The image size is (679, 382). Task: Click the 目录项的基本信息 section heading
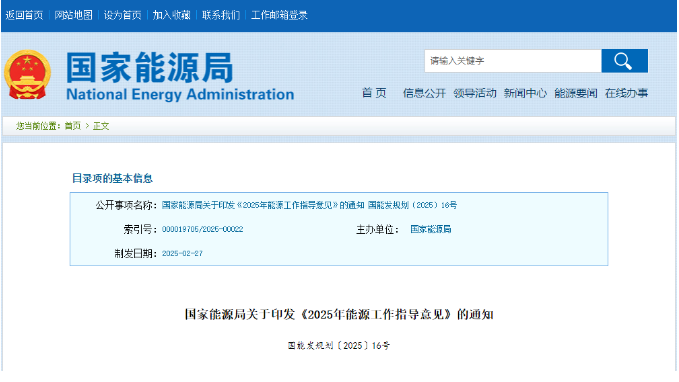(x=112, y=178)
